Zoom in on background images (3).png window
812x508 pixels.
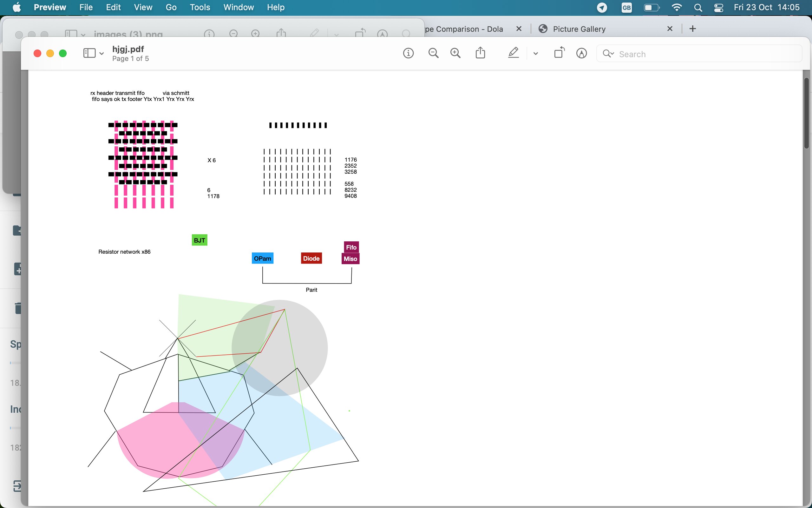(255, 34)
